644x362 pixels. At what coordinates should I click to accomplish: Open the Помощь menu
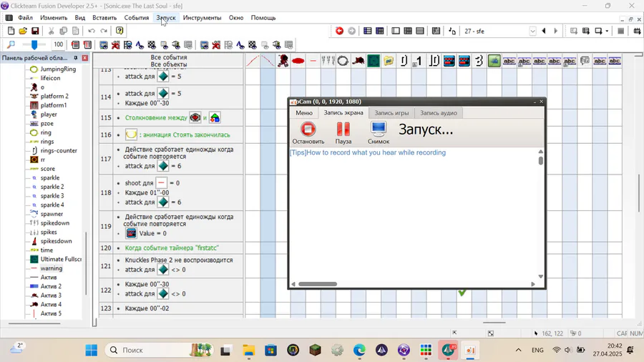[263, 18]
